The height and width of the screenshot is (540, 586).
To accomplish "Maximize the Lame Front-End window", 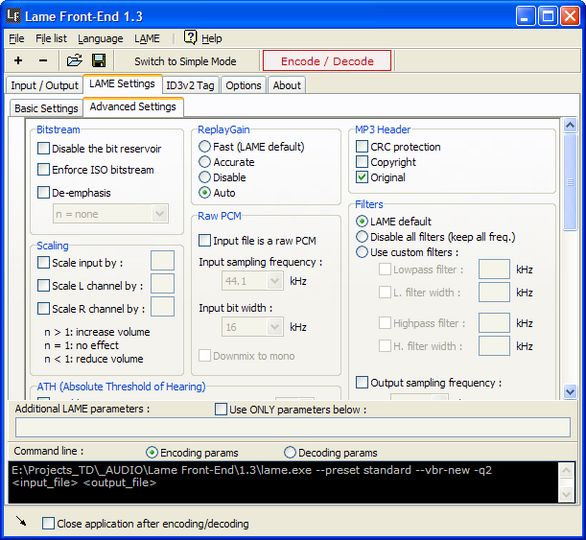I will click(548, 16).
